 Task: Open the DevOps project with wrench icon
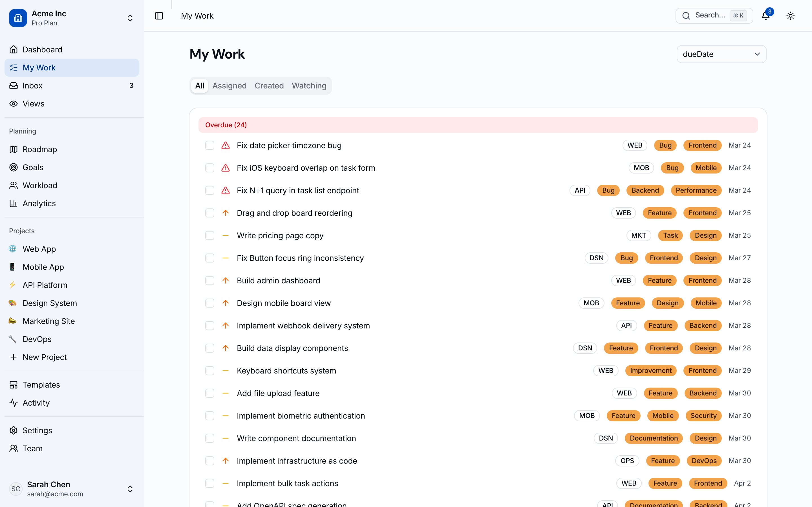37,339
